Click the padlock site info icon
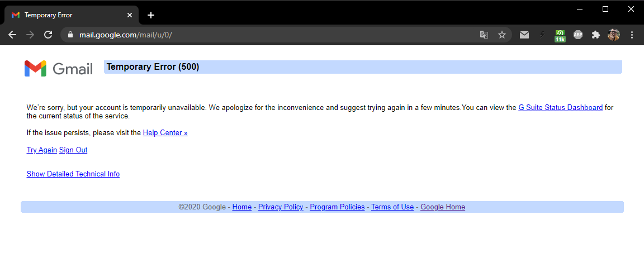644x258 pixels. [x=70, y=35]
